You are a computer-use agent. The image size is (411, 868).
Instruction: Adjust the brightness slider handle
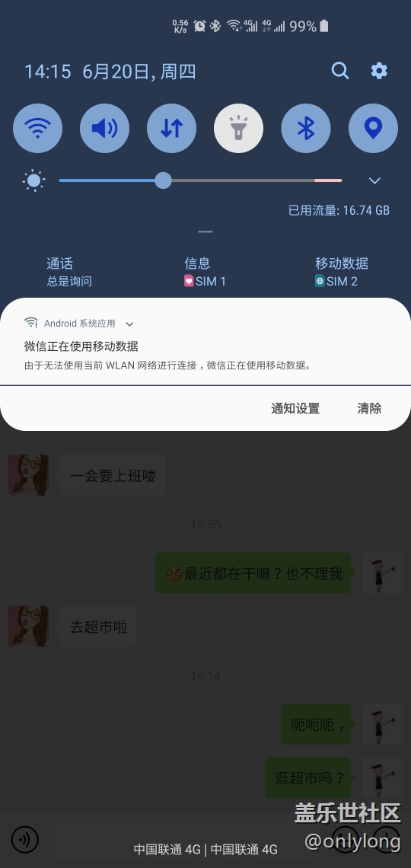163,180
